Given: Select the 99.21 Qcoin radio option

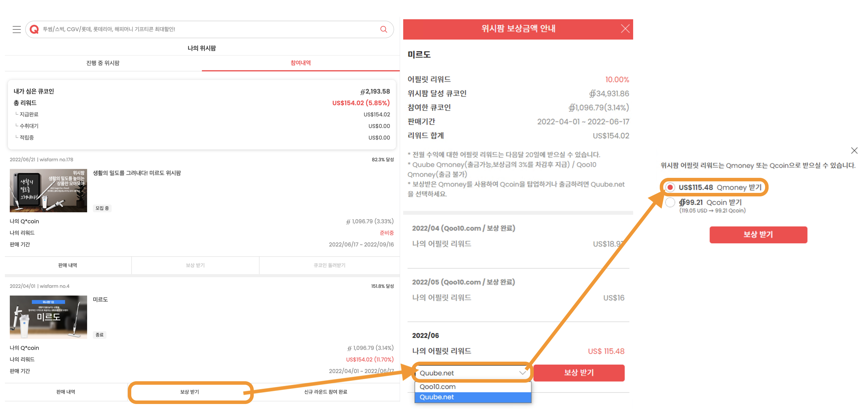Looking at the screenshot, I should pos(670,203).
